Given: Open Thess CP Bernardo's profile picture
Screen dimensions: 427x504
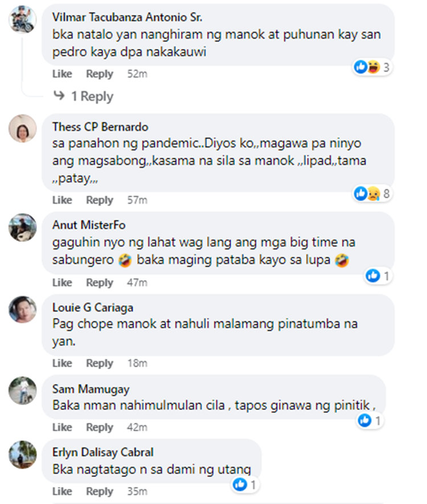Looking at the screenshot, I should pos(23,129).
